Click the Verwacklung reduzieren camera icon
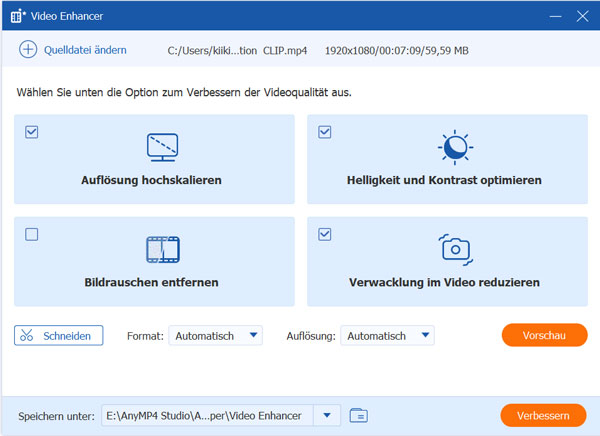This screenshot has width=600, height=436. point(455,250)
